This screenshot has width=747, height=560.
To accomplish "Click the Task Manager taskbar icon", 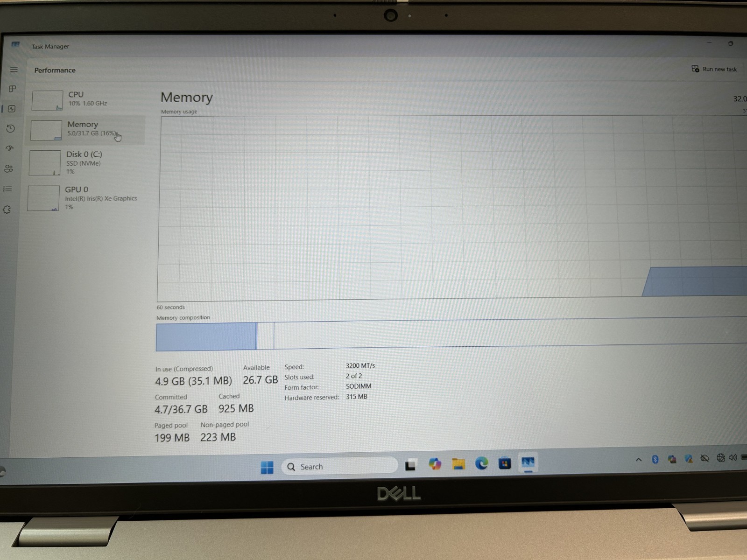I will [528, 462].
